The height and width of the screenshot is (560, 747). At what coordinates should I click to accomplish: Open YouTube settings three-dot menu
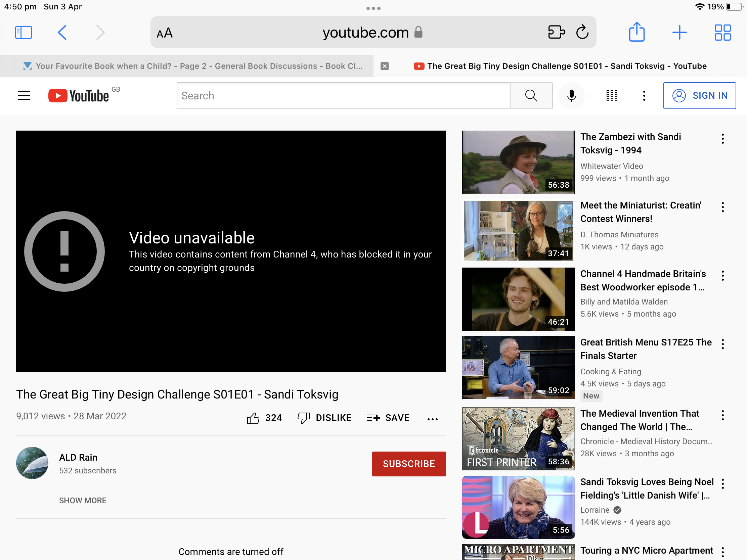point(644,96)
